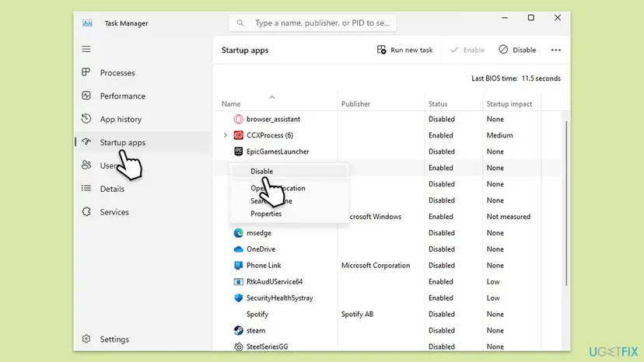
Task: Choose Disable in the context menu
Action: 289,171
